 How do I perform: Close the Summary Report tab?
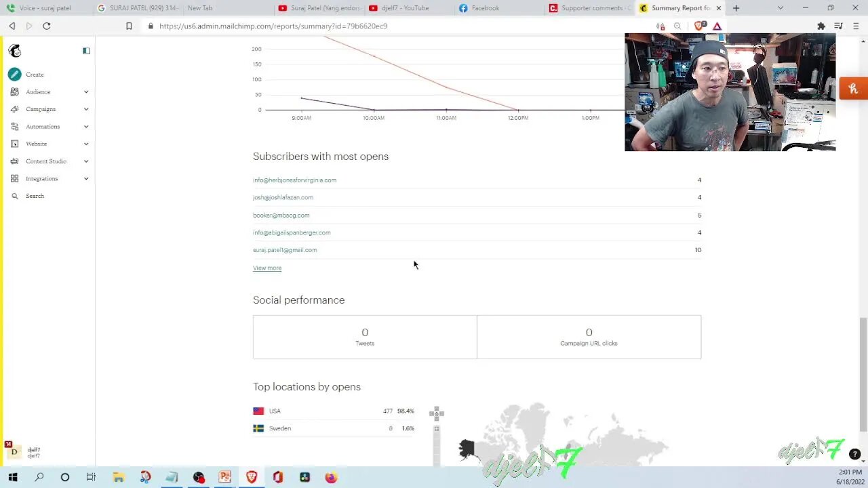click(719, 8)
